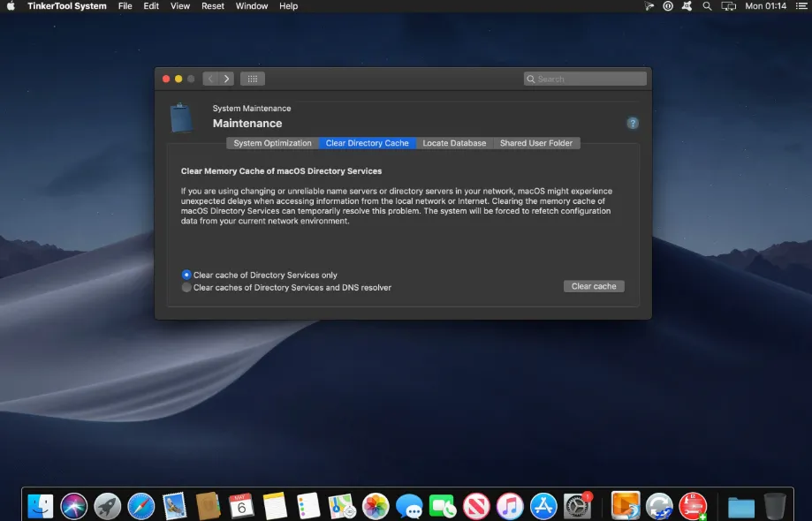Open Calendar icon showing May 6
This screenshot has height=521, width=812.
(x=241, y=505)
